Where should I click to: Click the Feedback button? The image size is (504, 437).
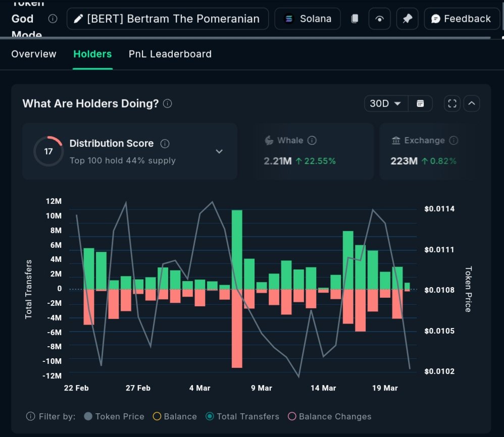462,18
